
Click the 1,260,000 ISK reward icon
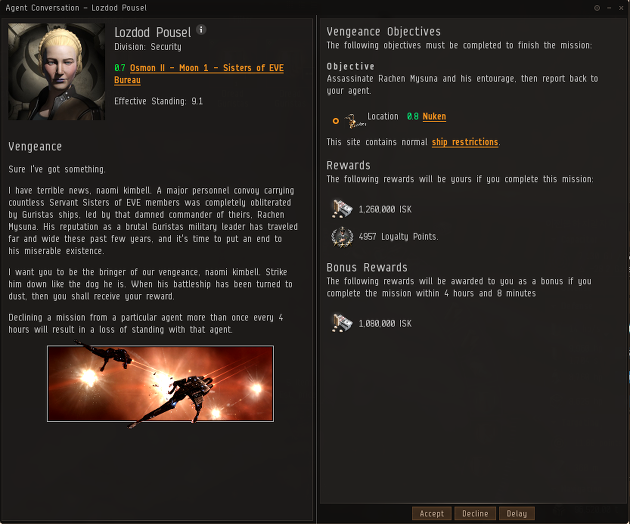[342, 209]
